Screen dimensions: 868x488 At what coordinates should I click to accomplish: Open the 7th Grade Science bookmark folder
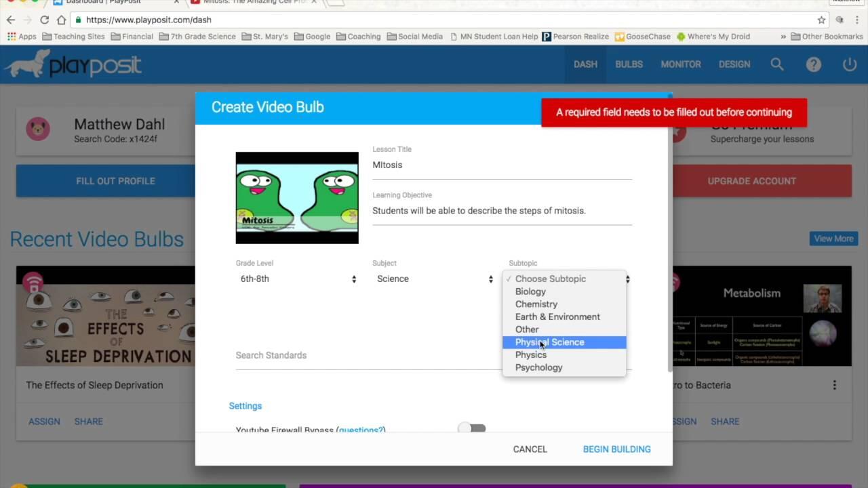[197, 37]
